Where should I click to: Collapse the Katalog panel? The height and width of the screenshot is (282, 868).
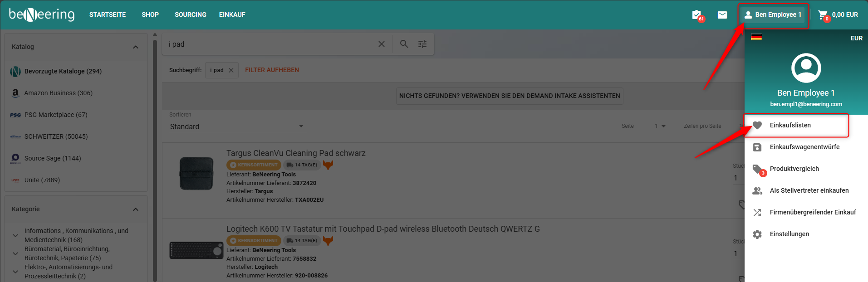pos(135,47)
